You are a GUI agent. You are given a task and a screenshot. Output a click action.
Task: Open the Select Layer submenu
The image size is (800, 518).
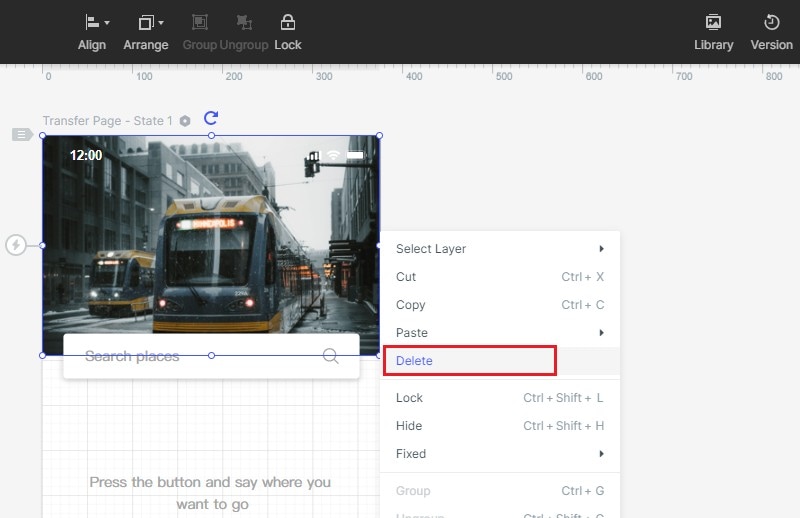pyautogui.click(x=500, y=249)
